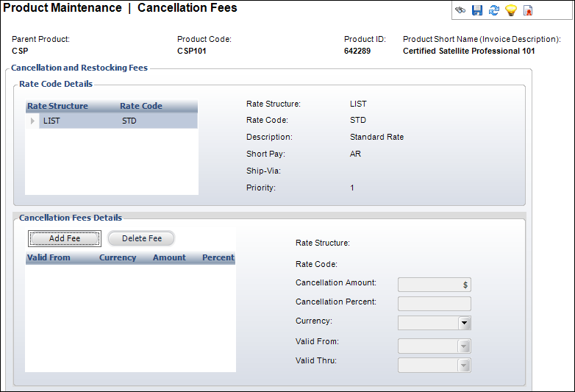Viewport: 575px width, 392px height.
Task: Sort by Rate Structure column header
Action: (x=57, y=106)
